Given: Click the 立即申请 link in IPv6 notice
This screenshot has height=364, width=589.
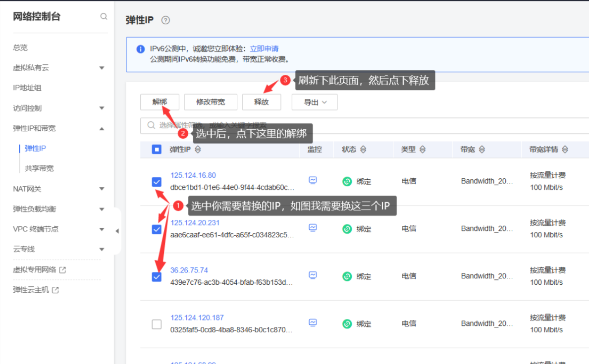Looking at the screenshot, I should (x=264, y=49).
